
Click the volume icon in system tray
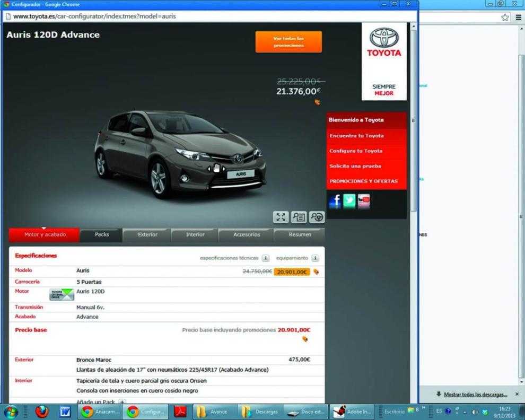click(474, 412)
